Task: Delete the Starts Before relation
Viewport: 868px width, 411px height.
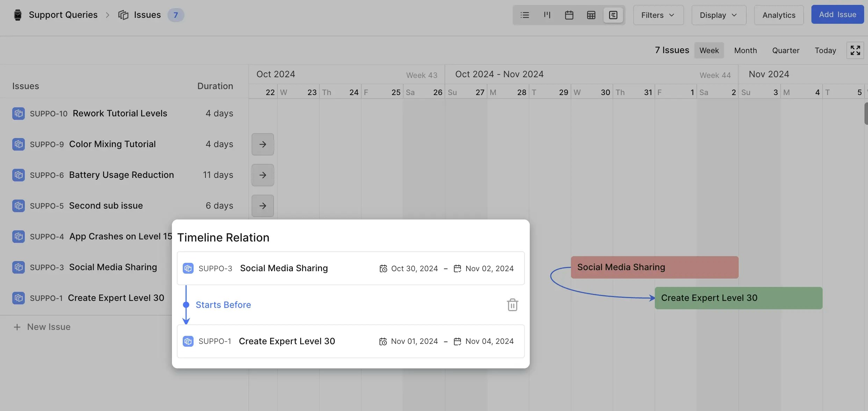Action: [x=512, y=305]
